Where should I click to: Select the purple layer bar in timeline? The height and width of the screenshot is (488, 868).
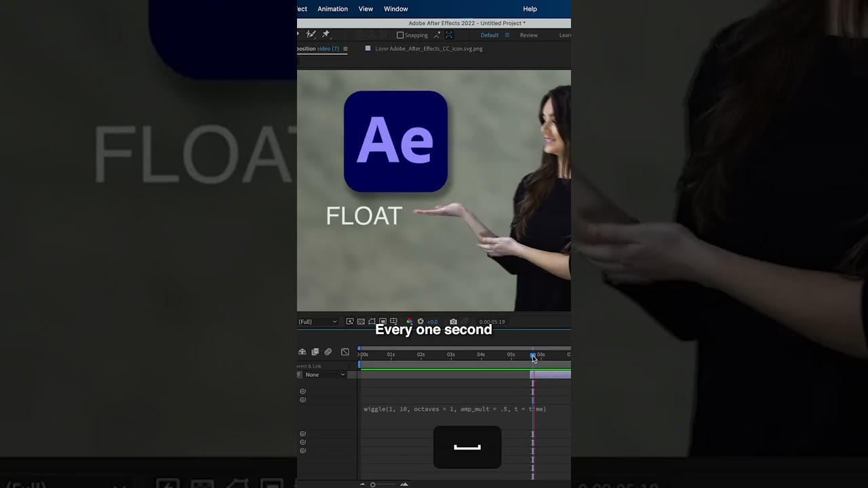coord(551,375)
